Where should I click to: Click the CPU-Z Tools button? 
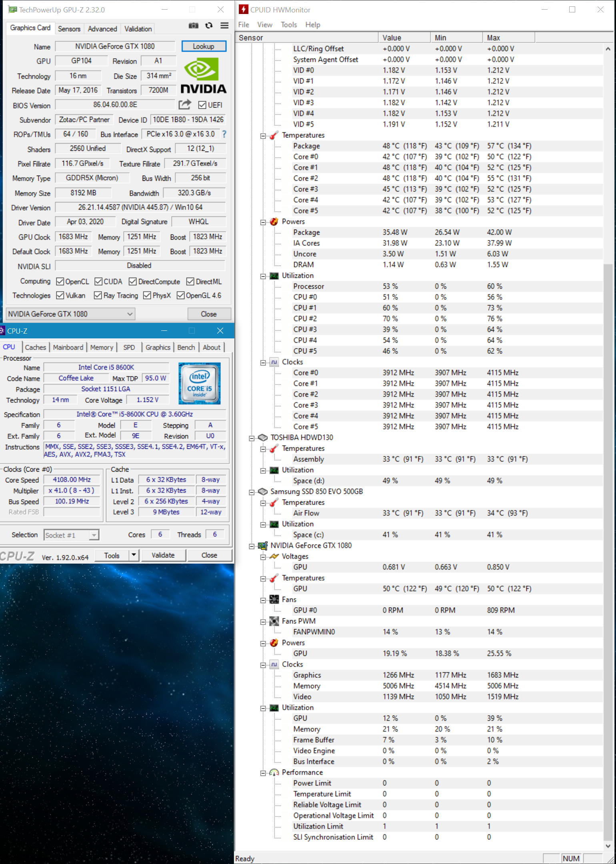click(112, 555)
